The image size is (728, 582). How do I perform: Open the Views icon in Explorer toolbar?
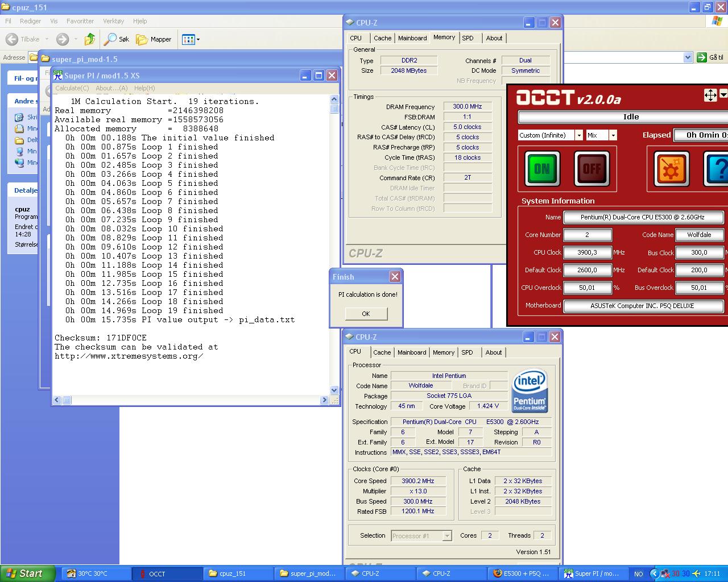point(188,39)
